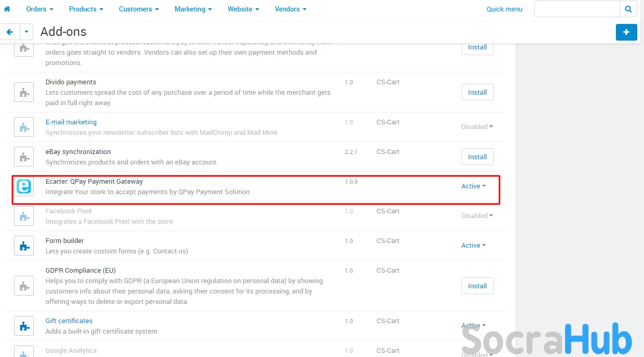Install the Divido payments add-on
Viewport: 644px width, 357px height.
pyautogui.click(x=477, y=93)
